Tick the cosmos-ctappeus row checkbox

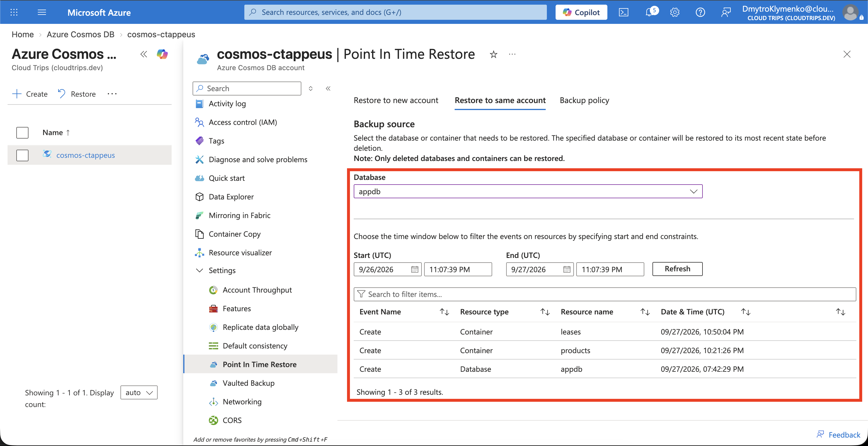coord(22,155)
